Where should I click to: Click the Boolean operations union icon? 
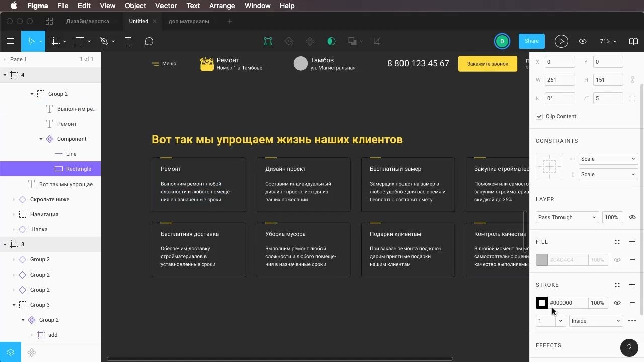point(352,41)
